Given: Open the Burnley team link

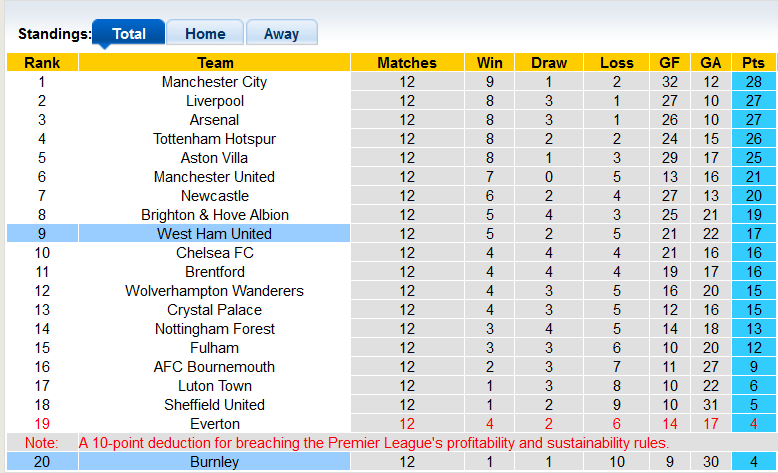Looking at the screenshot, I should click(214, 462).
